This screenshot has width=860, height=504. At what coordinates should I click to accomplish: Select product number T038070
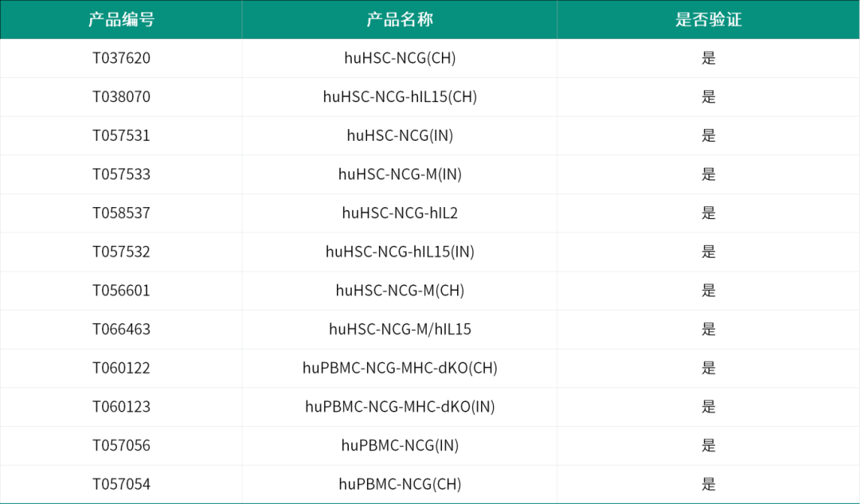click(121, 97)
